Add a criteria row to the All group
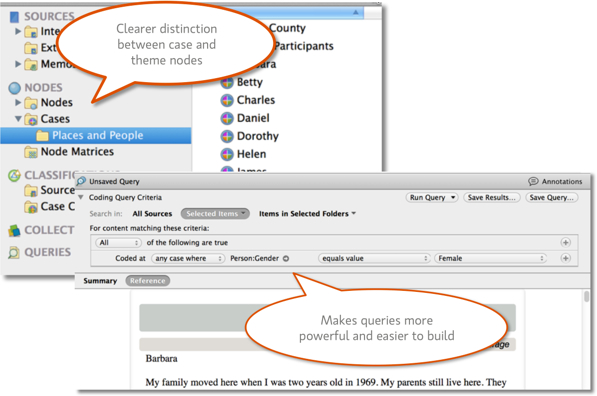The width and height of the screenshot is (597, 396). coord(565,243)
